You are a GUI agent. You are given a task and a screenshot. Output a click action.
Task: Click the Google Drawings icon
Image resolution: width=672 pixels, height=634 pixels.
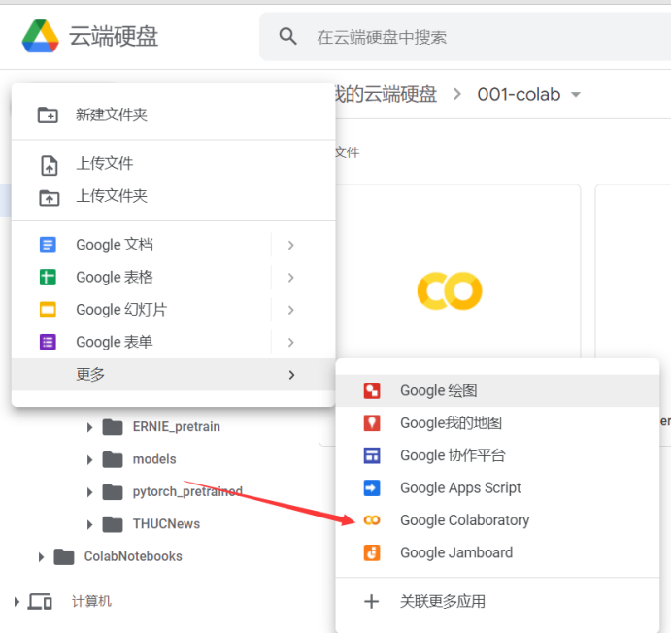[x=372, y=390]
